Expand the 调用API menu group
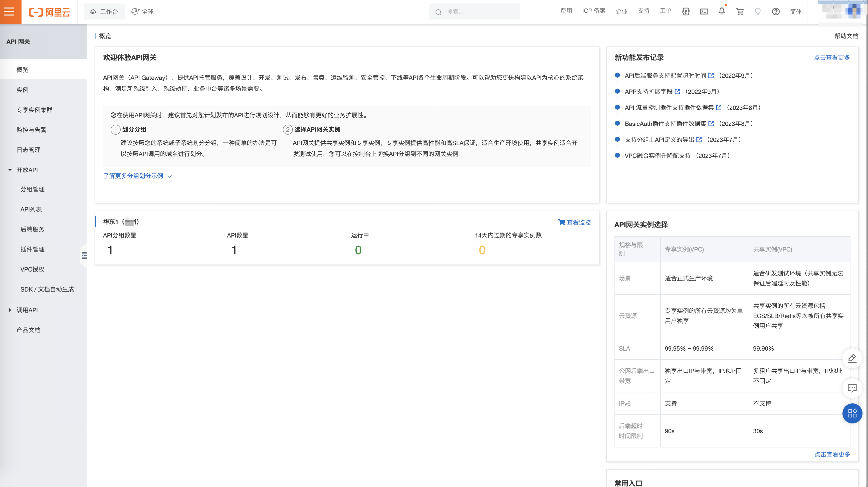The image size is (868, 487). pyautogui.click(x=10, y=310)
